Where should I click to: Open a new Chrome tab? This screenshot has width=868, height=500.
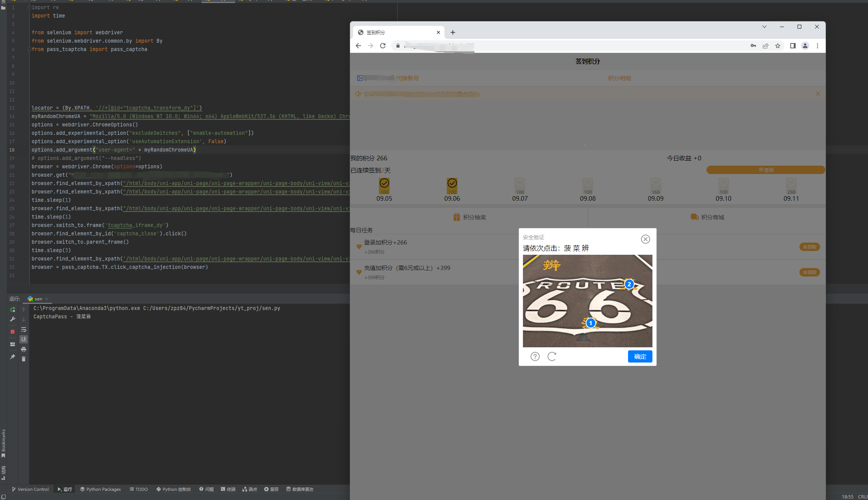(x=452, y=32)
